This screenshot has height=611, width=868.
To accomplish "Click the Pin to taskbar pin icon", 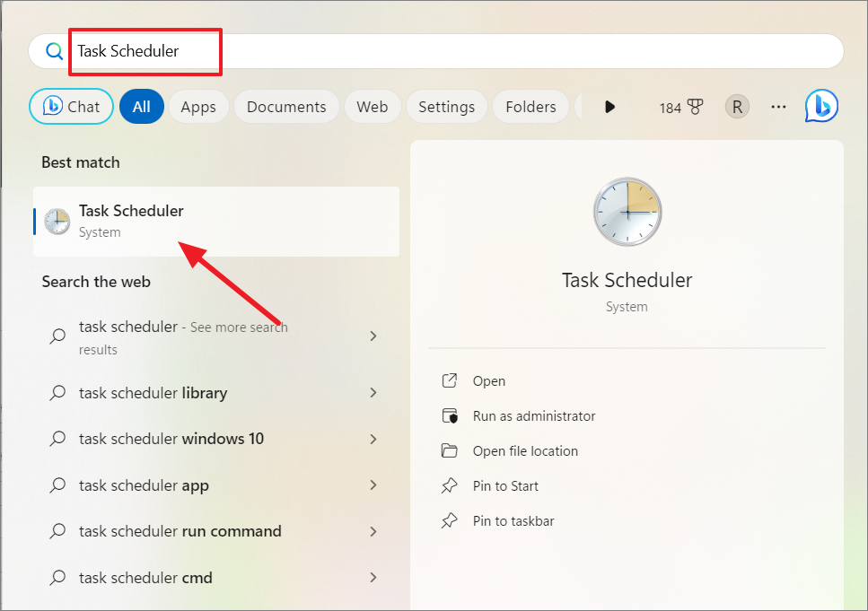I will tap(450, 520).
